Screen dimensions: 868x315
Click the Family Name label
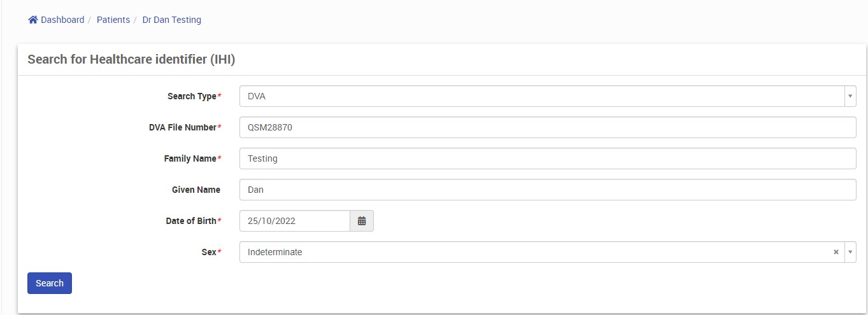[x=190, y=158]
